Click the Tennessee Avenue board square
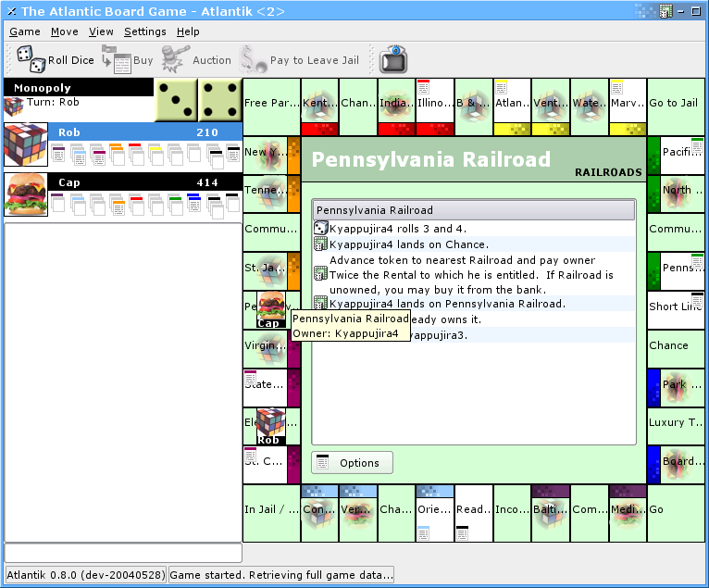Screen dimensions: 709x588 (272, 194)
